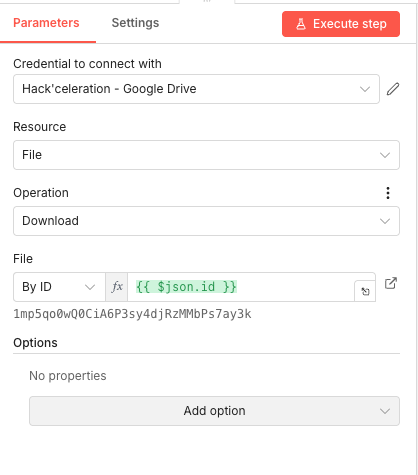This screenshot has width=418, height=475.
Task: Open file via the external link icon
Action: (390, 283)
